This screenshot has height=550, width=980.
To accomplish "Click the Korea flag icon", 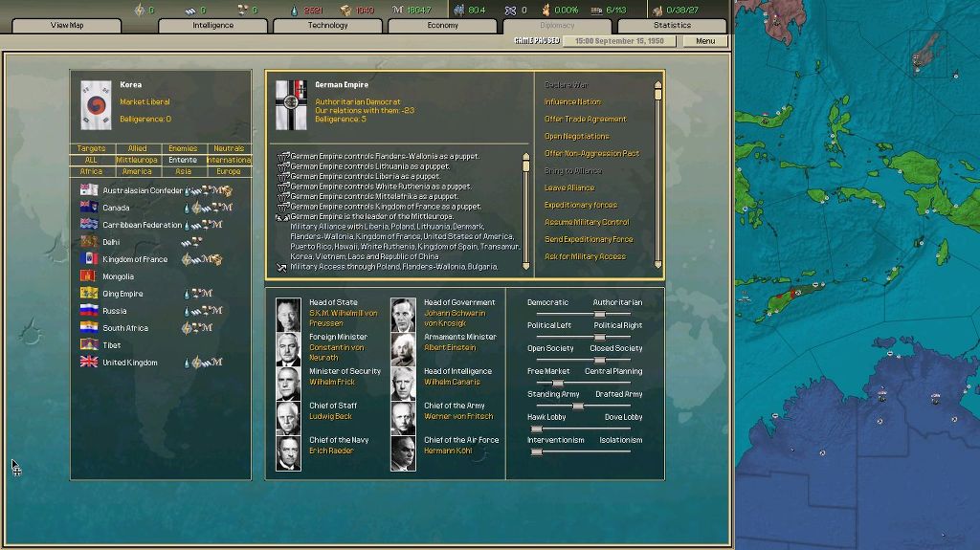I will pyautogui.click(x=97, y=104).
